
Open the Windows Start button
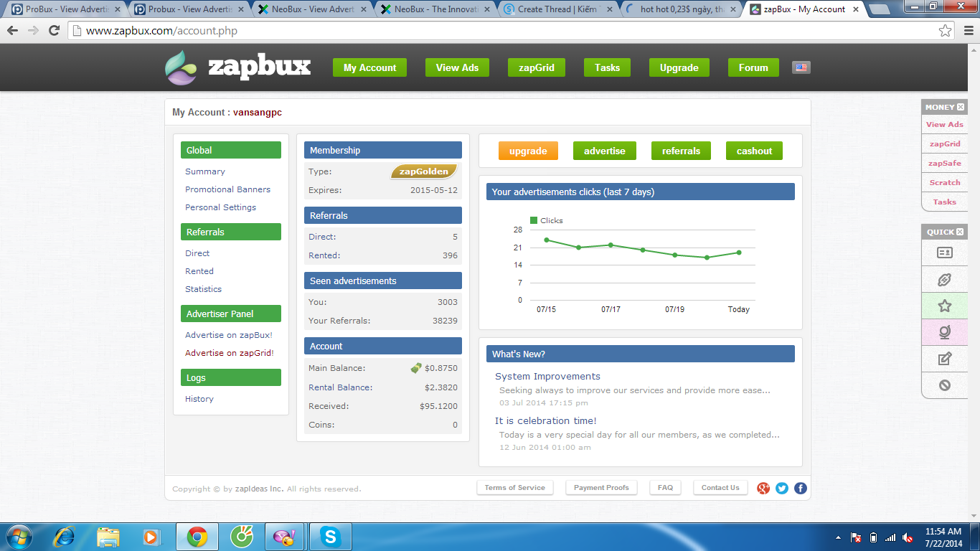pyautogui.click(x=18, y=536)
